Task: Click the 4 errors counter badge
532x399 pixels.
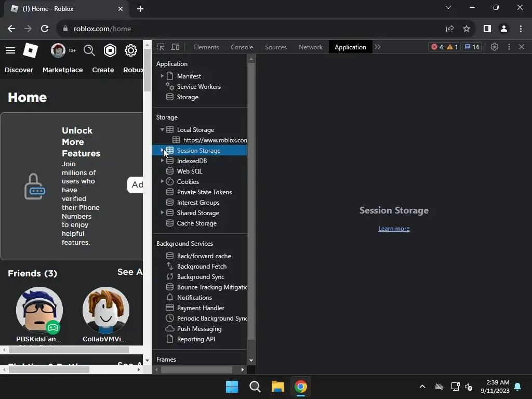Action: coord(437,47)
